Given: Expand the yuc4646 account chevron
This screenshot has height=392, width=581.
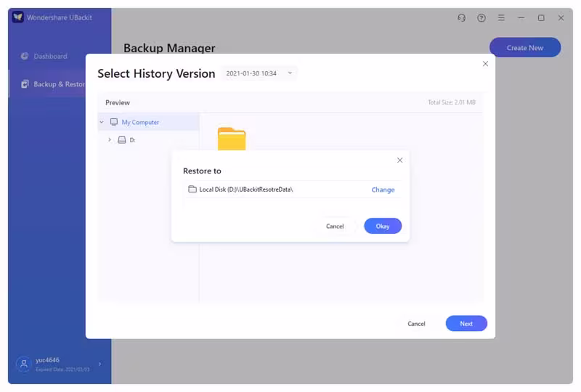Looking at the screenshot, I should click(99, 364).
